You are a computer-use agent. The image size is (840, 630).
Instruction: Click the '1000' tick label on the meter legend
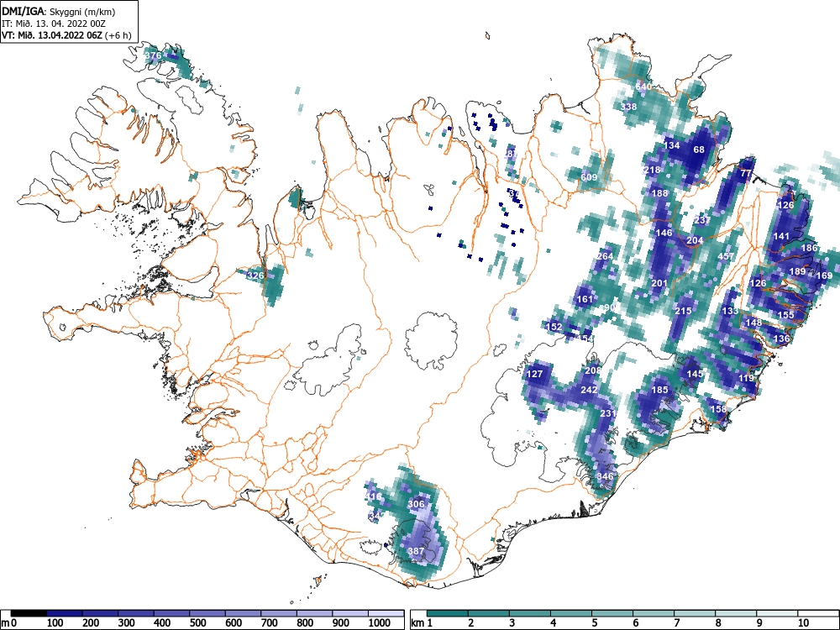380,623
